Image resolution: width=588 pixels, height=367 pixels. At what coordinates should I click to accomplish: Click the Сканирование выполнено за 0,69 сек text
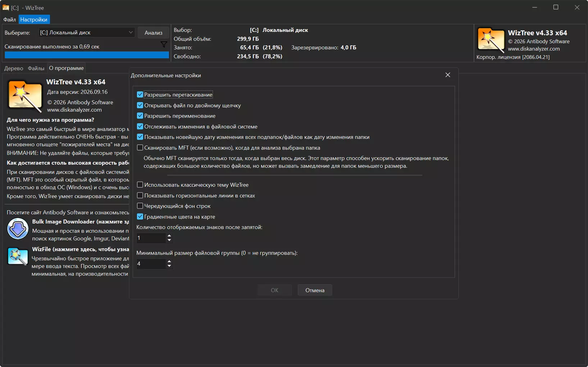52,46
